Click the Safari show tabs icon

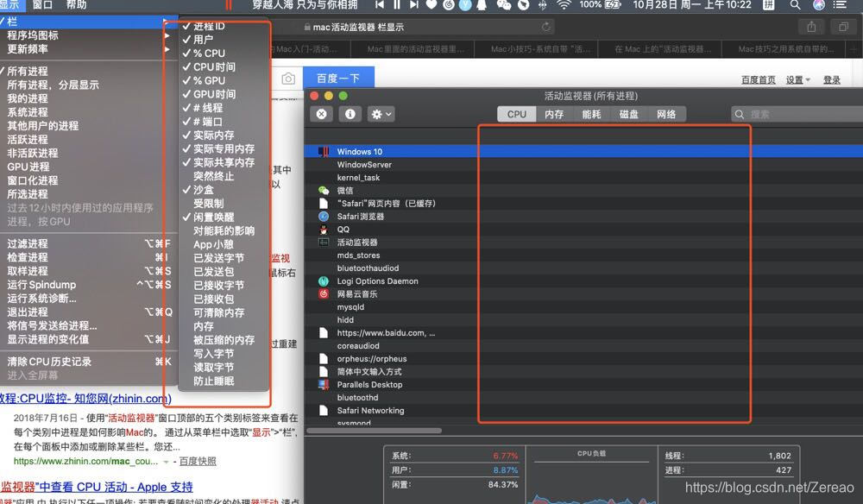843,27
